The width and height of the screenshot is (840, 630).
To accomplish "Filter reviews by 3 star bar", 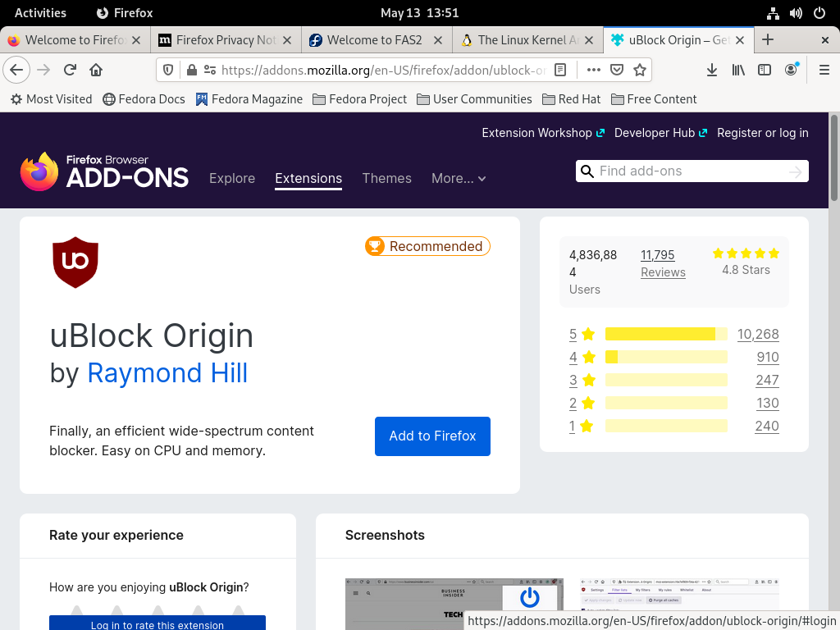I will pyautogui.click(x=666, y=380).
